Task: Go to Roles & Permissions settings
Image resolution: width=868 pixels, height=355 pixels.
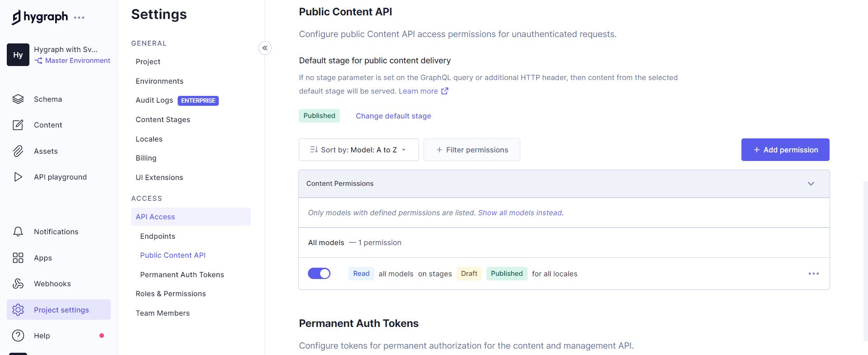Action: pyautogui.click(x=170, y=293)
